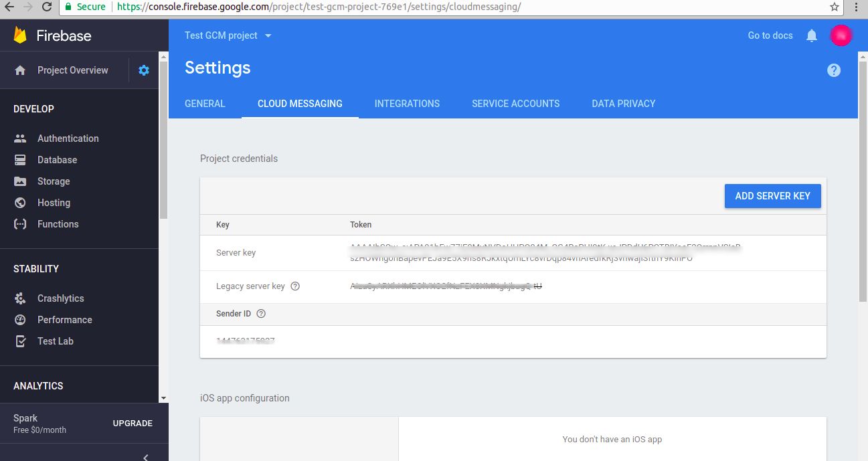This screenshot has width=868, height=461.
Task: Click the Project credentials heading
Action: [x=239, y=159]
